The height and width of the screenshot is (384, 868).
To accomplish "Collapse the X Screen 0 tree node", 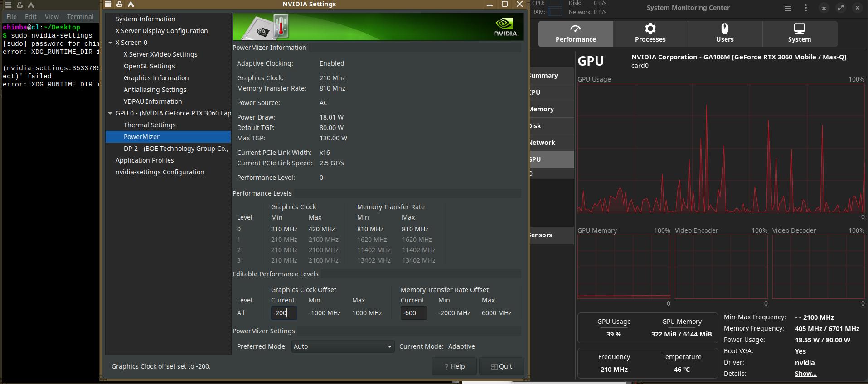I will (110, 43).
